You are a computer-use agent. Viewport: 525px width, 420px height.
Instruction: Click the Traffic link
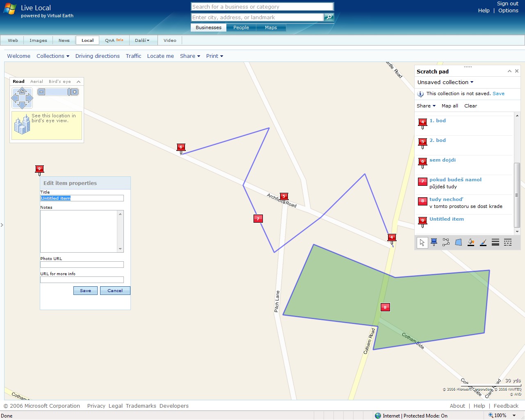(x=133, y=56)
